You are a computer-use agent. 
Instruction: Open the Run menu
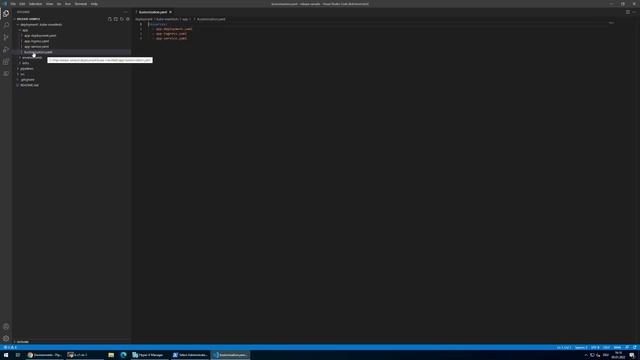coord(68,4)
